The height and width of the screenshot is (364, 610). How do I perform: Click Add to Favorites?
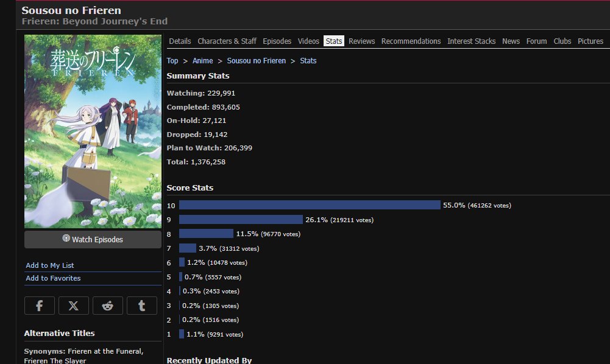(x=53, y=278)
